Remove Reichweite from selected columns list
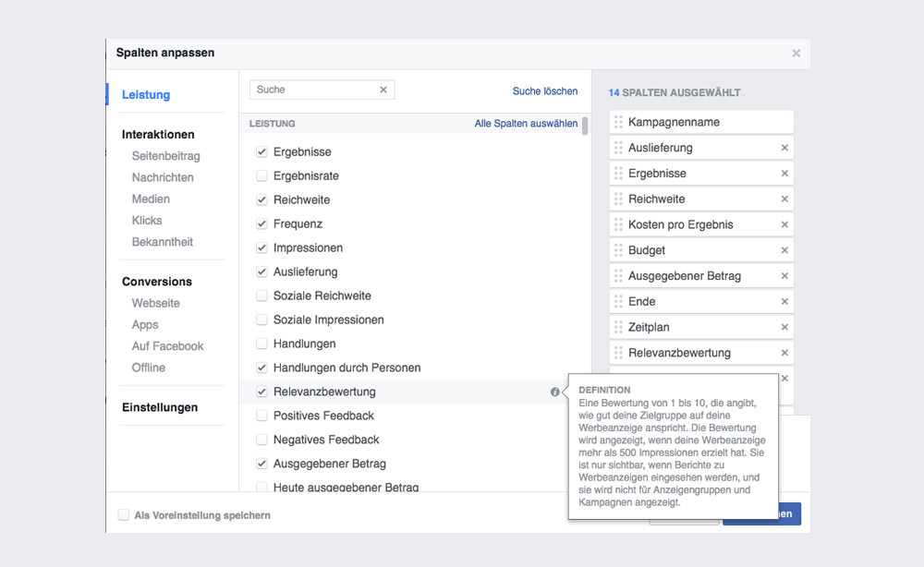The width and height of the screenshot is (924, 567). coord(784,199)
